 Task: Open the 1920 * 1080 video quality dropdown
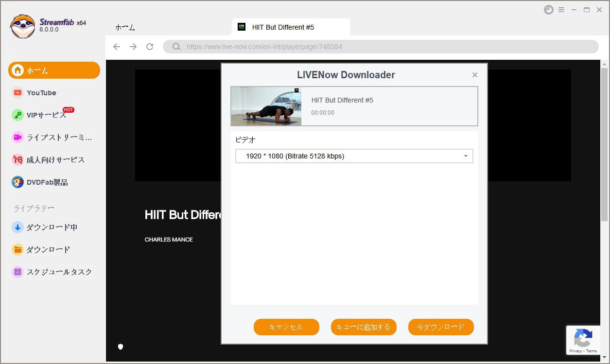(x=354, y=156)
